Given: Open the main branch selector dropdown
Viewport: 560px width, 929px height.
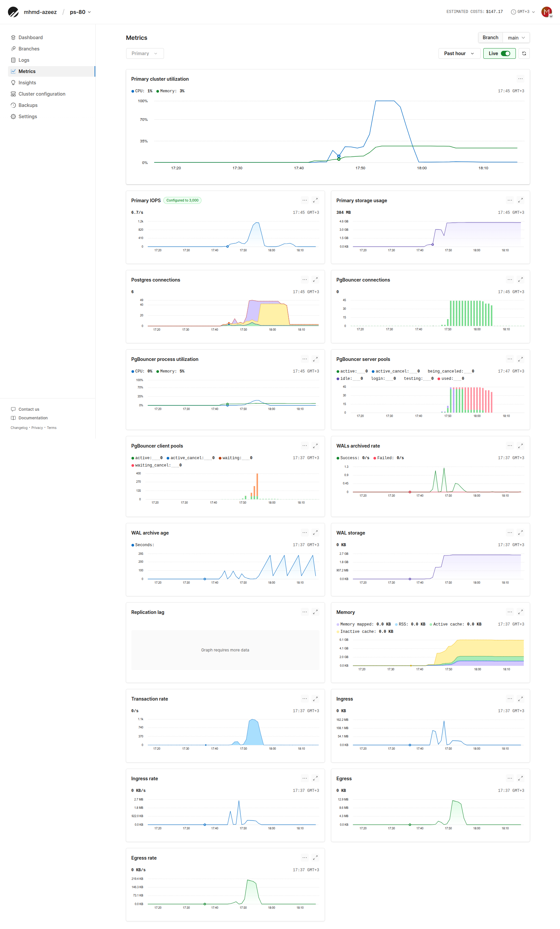Looking at the screenshot, I should coord(516,38).
